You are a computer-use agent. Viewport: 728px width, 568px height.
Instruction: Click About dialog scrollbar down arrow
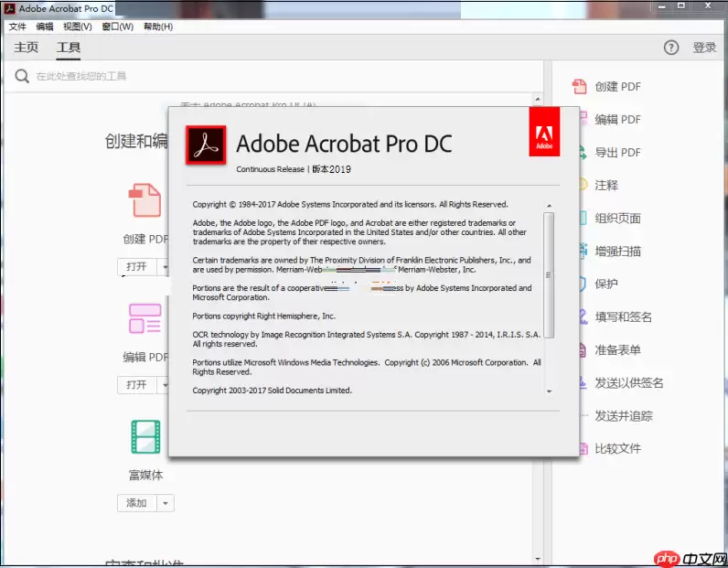tap(550, 391)
